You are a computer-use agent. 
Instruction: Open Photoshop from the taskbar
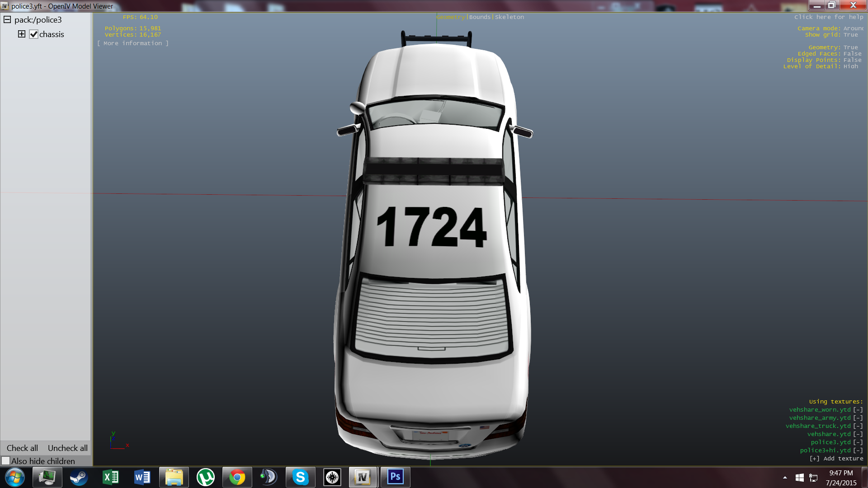tap(395, 477)
